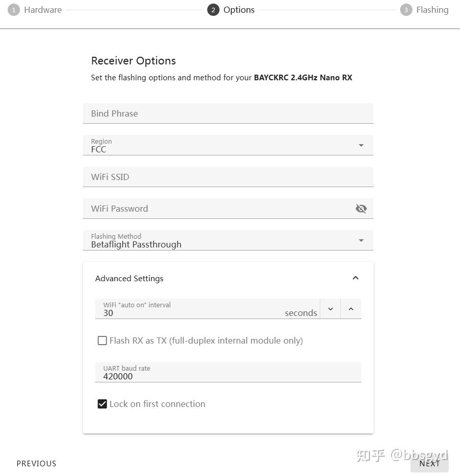Go to the Hardware step

click(42, 10)
